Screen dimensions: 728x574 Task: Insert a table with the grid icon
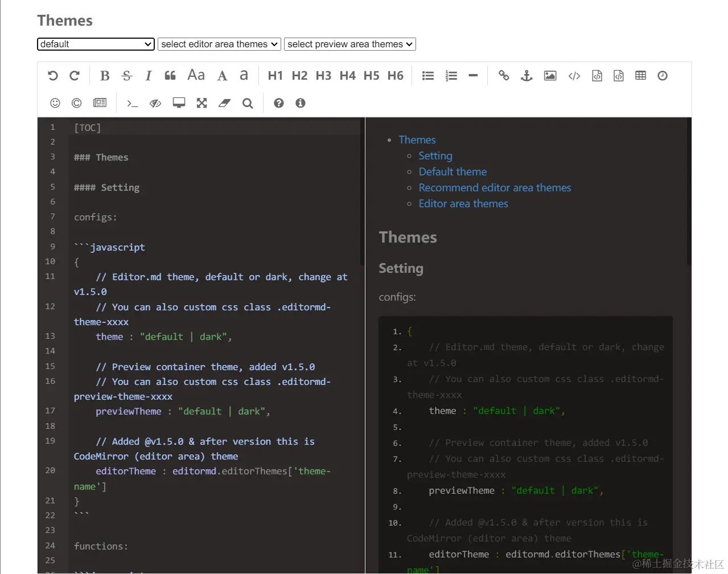[640, 76]
